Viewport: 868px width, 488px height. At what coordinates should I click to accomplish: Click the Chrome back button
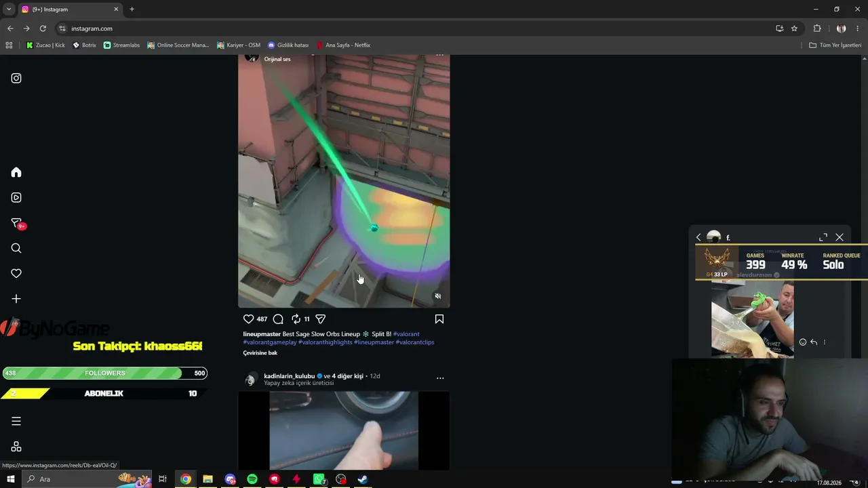click(x=10, y=28)
